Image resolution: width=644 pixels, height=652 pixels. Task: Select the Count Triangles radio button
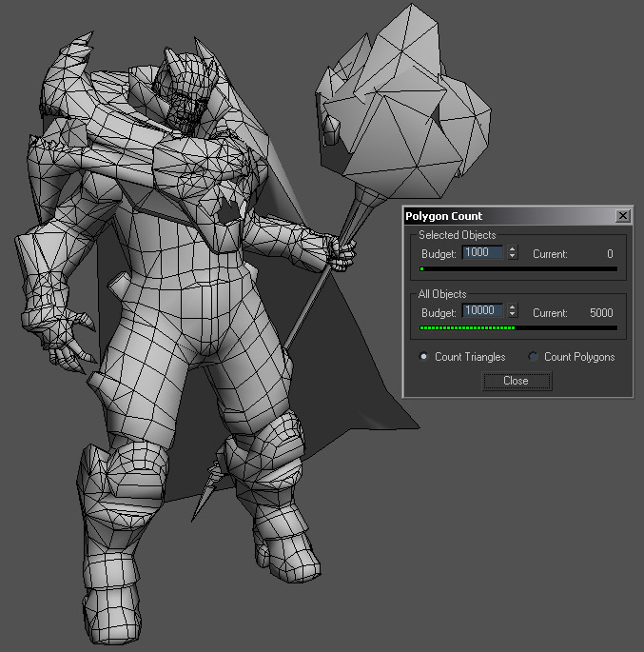423,357
